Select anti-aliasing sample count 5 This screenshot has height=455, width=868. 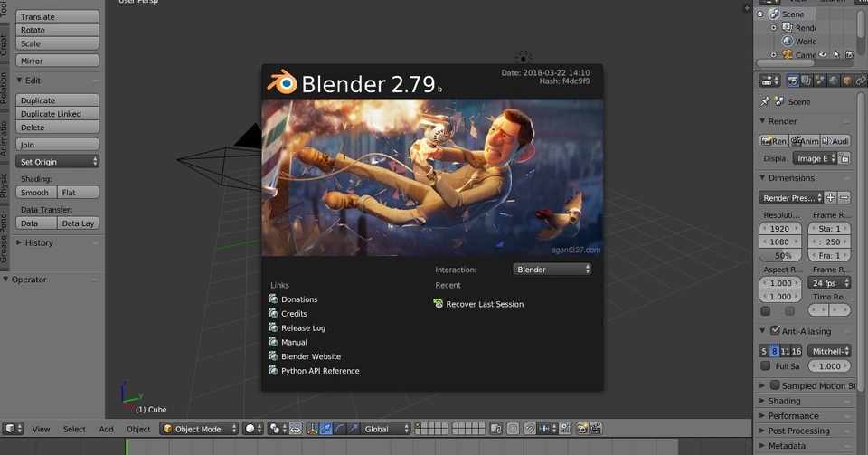tap(764, 351)
